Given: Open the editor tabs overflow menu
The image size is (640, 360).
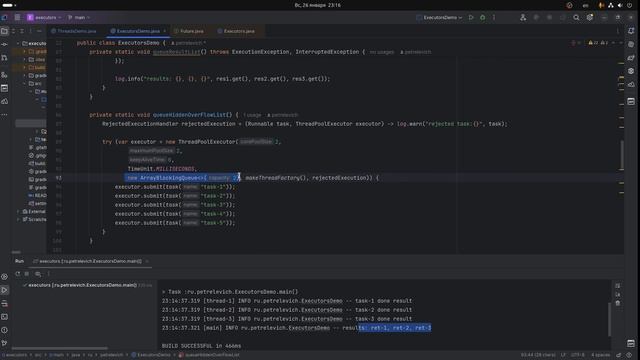Looking at the screenshot, I should click(x=618, y=31).
